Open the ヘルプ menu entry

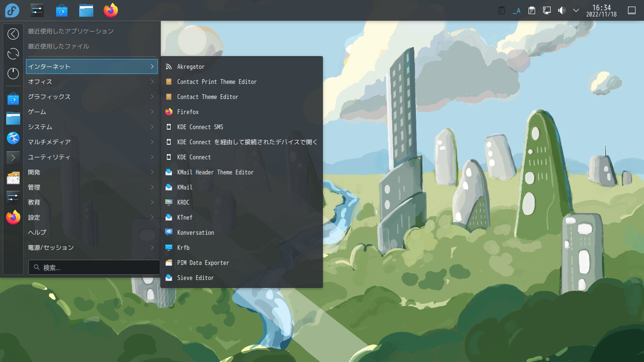click(x=92, y=232)
